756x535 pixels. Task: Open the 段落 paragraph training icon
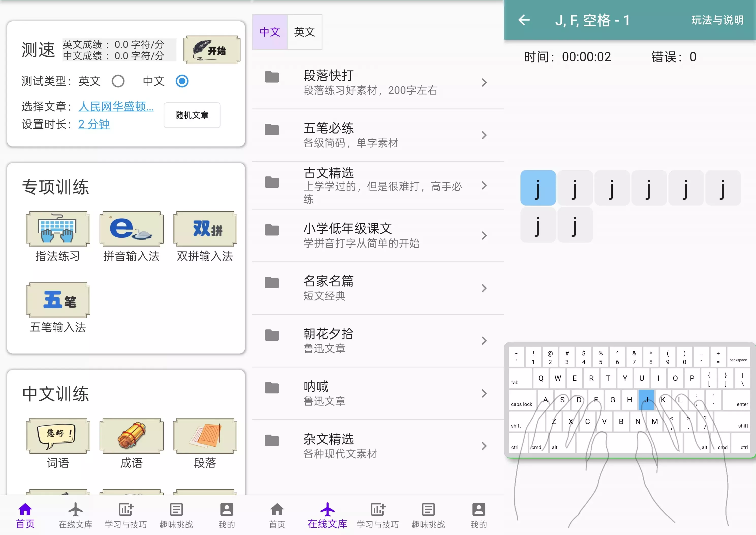tap(204, 435)
